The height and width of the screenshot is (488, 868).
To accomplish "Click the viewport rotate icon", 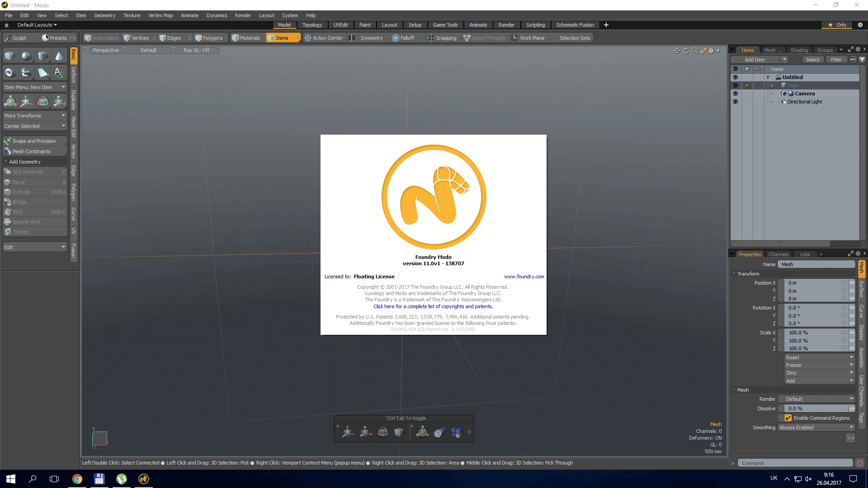I will [686, 51].
